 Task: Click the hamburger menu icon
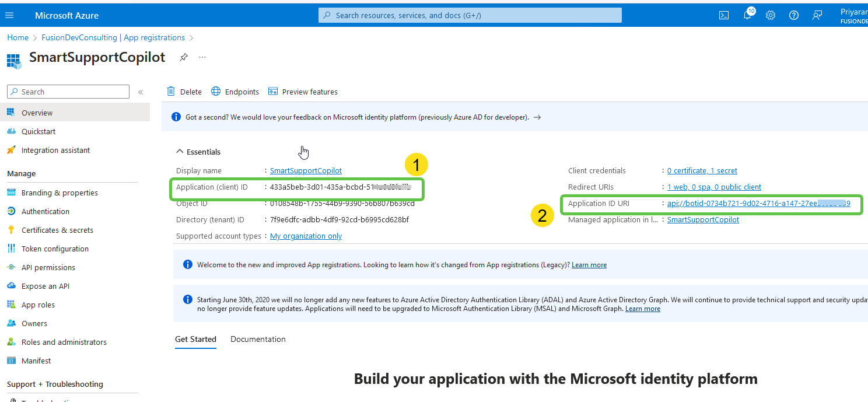pyautogui.click(x=9, y=15)
